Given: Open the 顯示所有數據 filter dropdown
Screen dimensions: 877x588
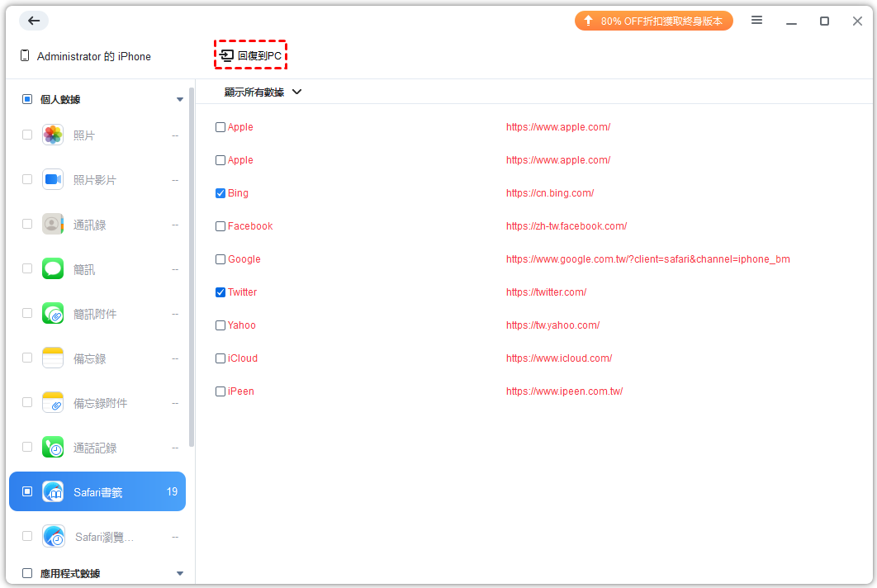Looking at the screenshot, I should [263, 92].
